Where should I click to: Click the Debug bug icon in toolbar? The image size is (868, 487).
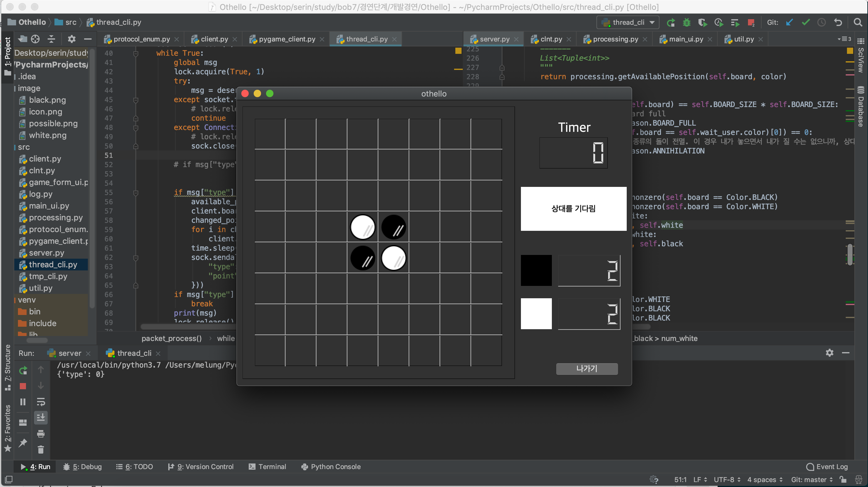point(686,23)
